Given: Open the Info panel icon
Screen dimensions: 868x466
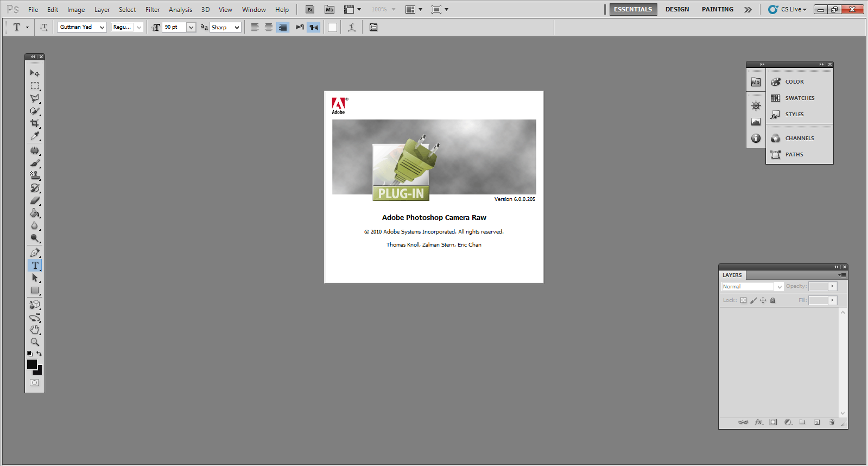Looking at the screenshot, I should [x=756, y=138].
